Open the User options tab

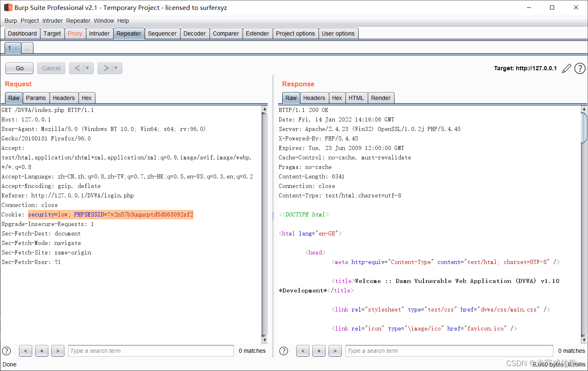[x=338, y=33]
